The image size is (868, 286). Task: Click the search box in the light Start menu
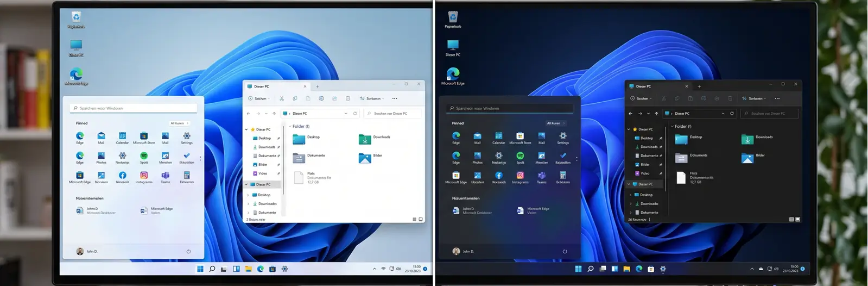pyautogui.click(x=134, y=108)
